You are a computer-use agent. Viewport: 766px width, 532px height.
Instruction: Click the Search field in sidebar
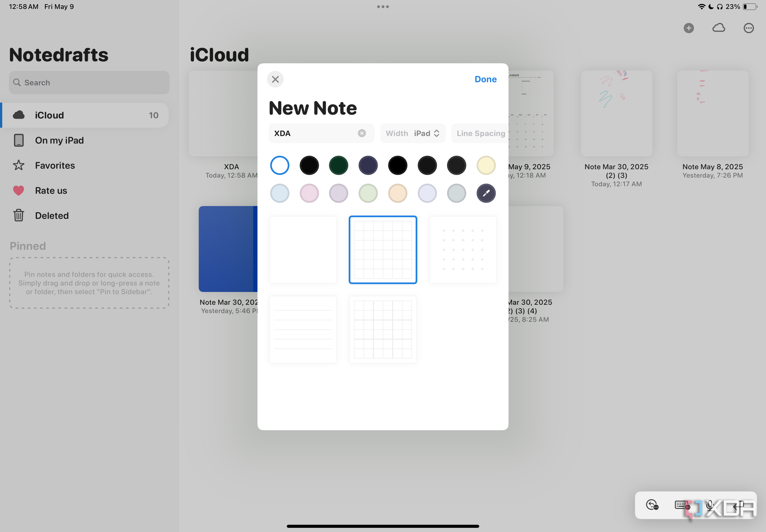[x=89, y=83]
